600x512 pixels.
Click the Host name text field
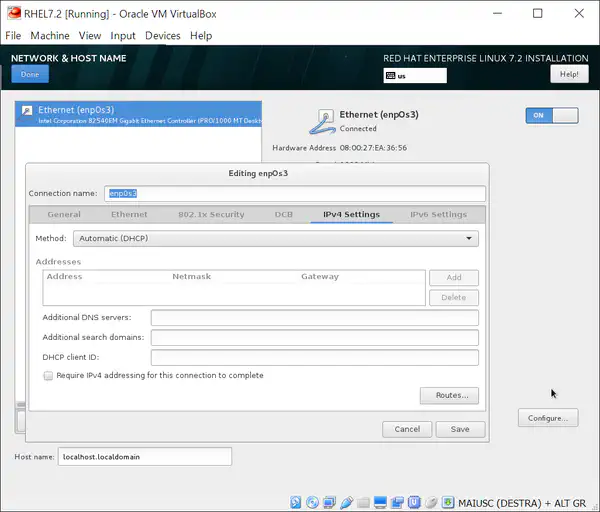(x=145, y=457)
